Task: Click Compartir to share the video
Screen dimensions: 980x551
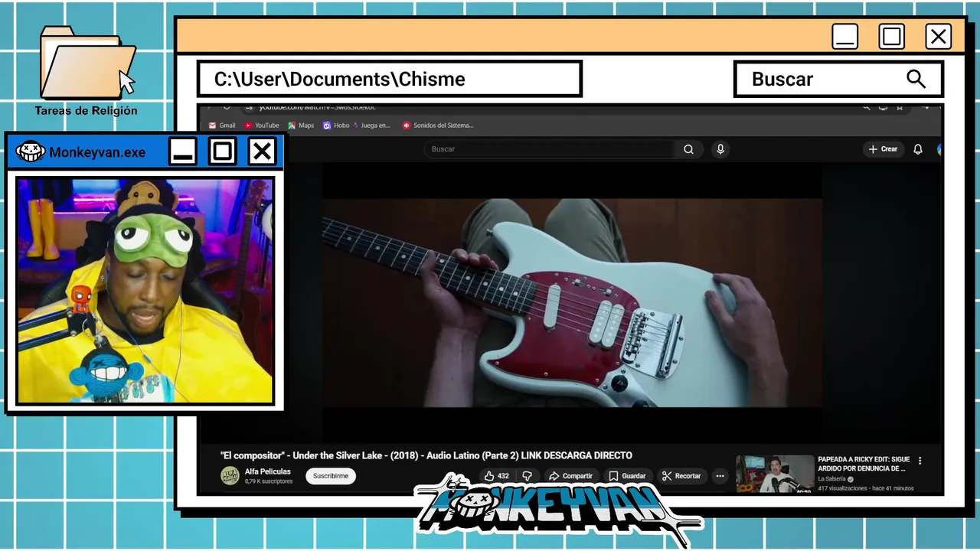Action: click(571, 476)
